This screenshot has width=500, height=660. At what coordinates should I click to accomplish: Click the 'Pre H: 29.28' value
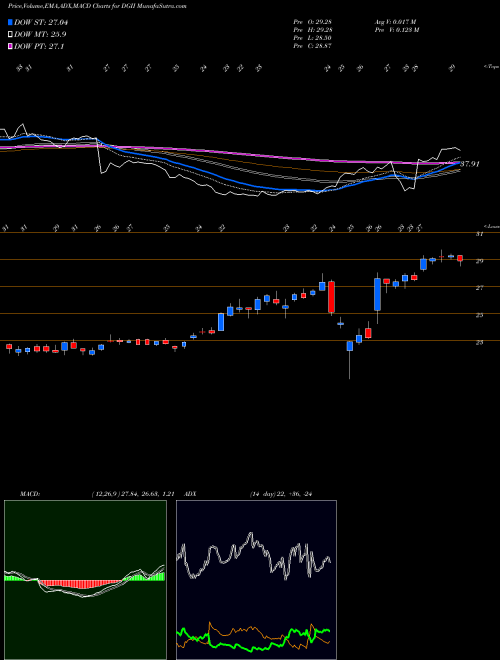pos(312,30)
